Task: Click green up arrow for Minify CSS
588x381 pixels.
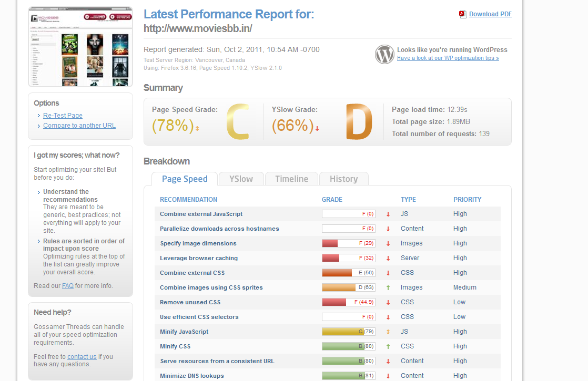Action: coord(388,346)
